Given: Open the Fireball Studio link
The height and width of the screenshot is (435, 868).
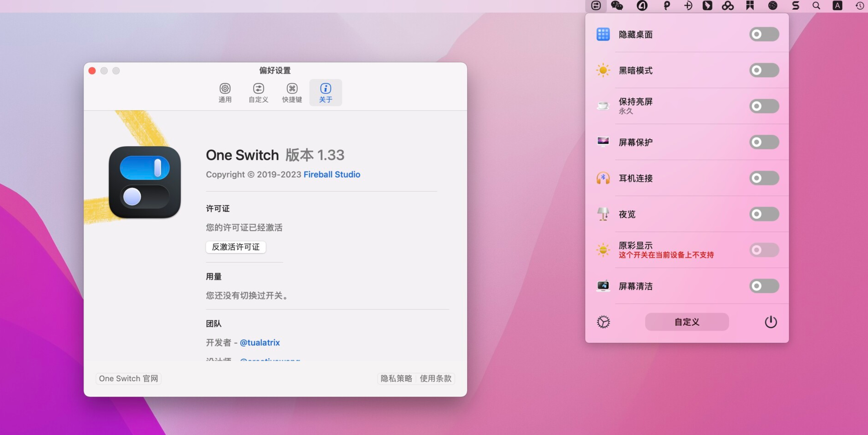Looking at the screenshot, I should coord(332,174).
